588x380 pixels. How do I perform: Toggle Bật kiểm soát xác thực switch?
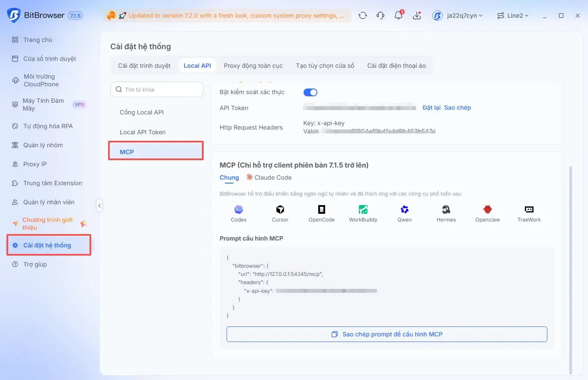pyautogui.click(x=310, y=92)
